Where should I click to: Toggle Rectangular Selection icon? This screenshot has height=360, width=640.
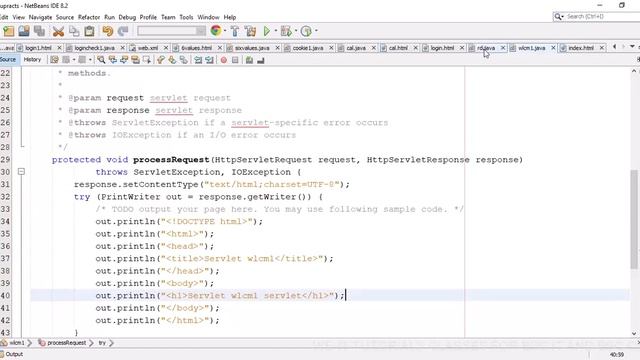tap(147, 60)
